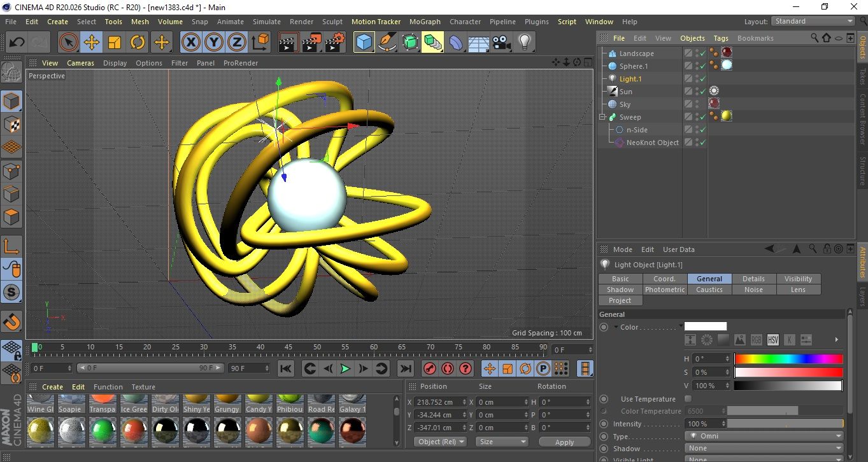Toggle X axis lock
Screen dimensions: 868x462
(x=190, y=43)
